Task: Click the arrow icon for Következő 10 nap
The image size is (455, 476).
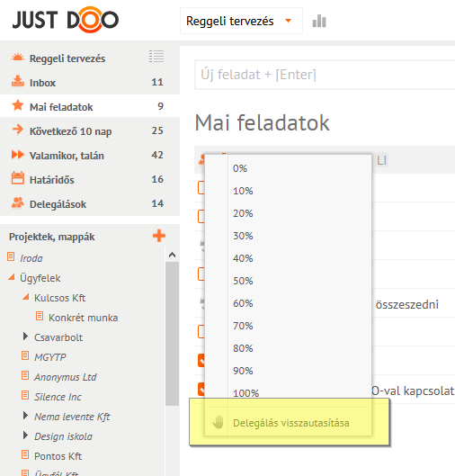Action: (x=18, y=130)
